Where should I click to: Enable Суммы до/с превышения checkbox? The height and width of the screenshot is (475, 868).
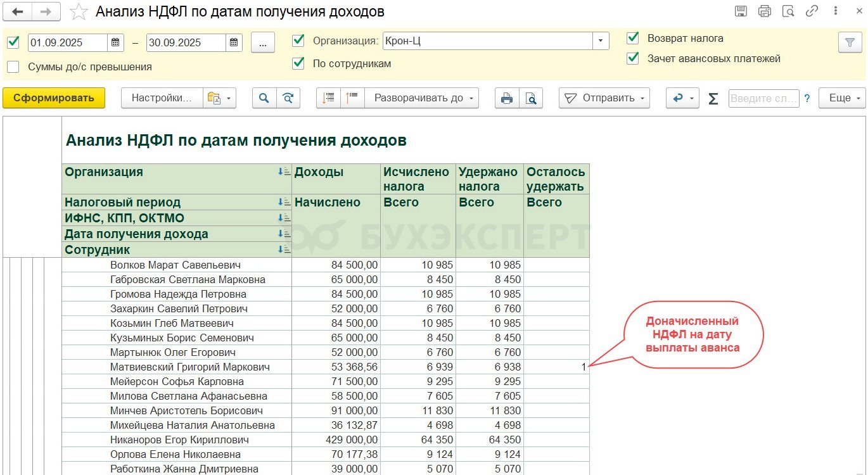click(13, 66)
